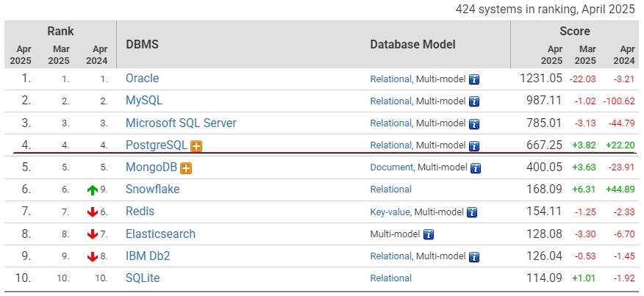Click the info icon in the PostgreSQL row
Viewport: 644px width, 296px height.
[474, 145]
